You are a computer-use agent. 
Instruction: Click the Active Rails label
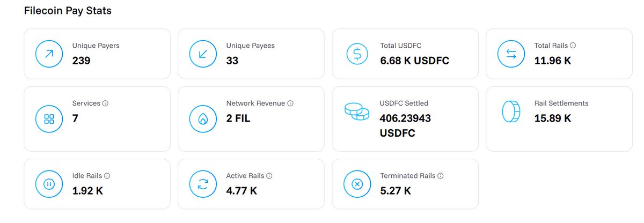click(x=245, y=176)
